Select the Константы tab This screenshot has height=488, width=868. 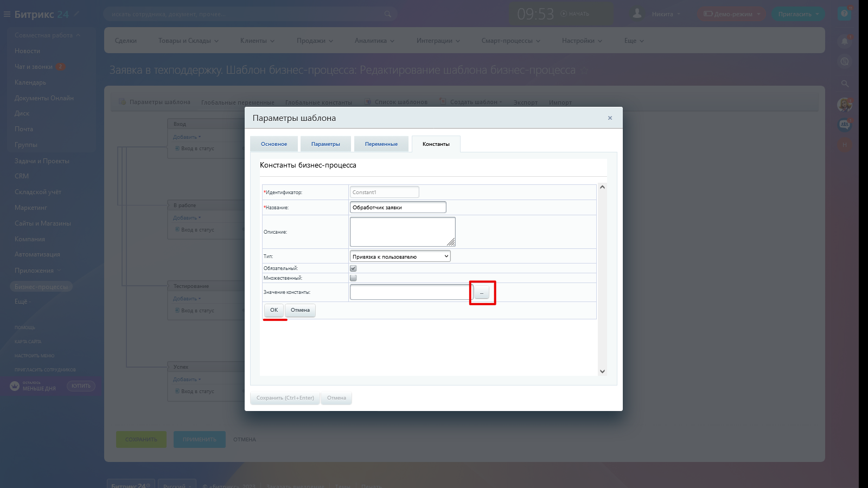(436, 144)
